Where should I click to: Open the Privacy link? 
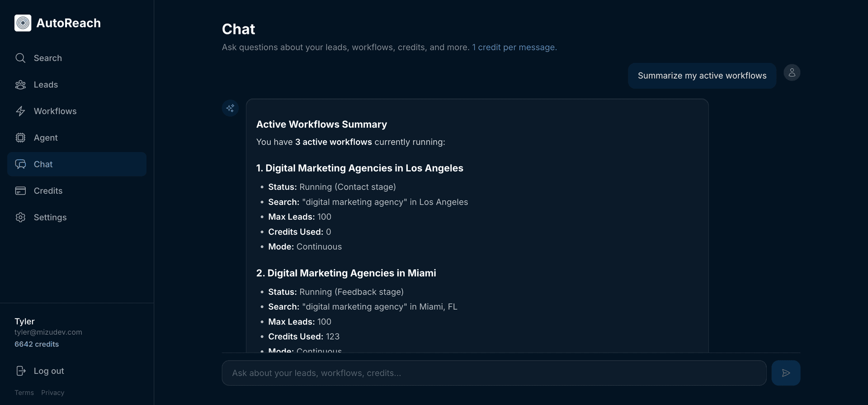pyautogui.click(x=52, y=392)
